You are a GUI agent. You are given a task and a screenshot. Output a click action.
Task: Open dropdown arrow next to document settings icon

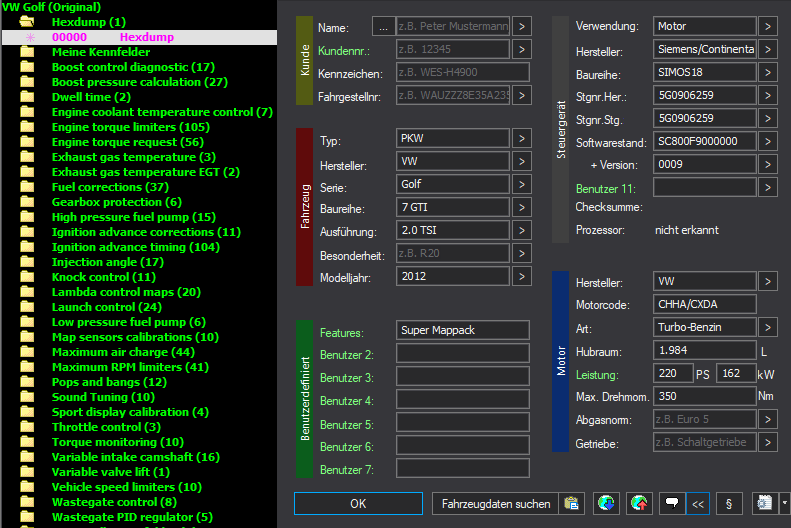point(784,503)
